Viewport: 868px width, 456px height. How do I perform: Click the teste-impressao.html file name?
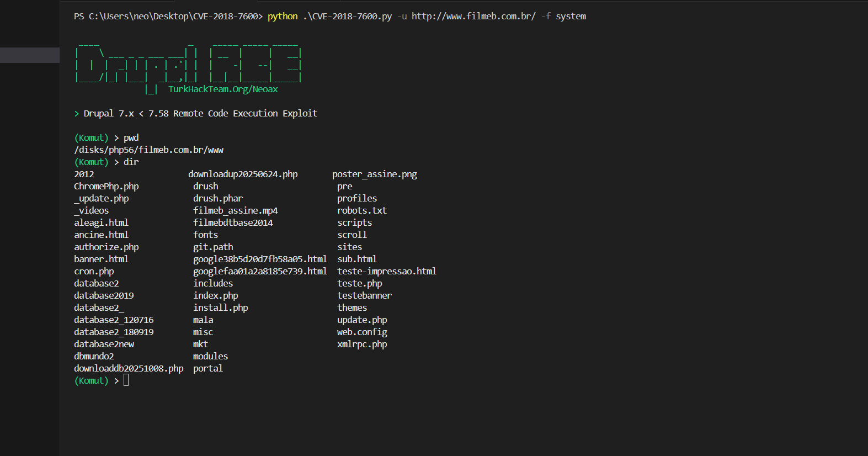[x=387, y=272]
